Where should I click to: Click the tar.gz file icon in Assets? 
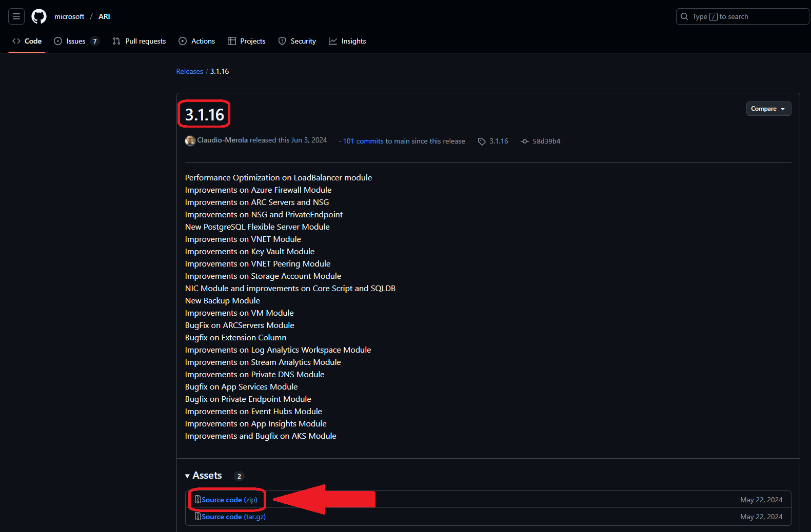pyautogui.click(x=197, y=517)
